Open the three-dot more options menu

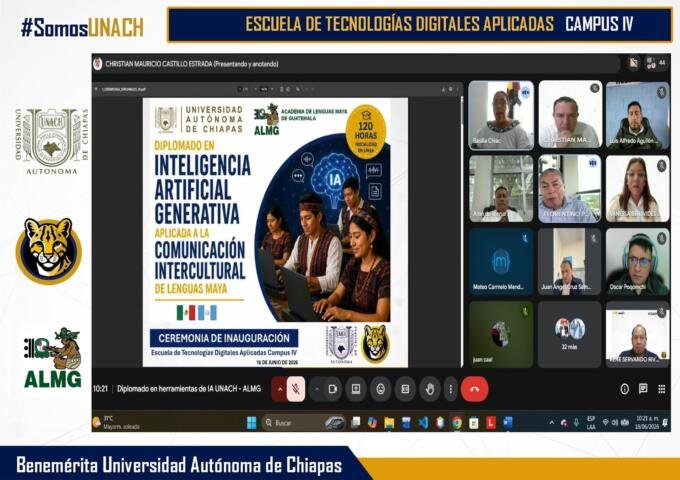pos(451,389)
